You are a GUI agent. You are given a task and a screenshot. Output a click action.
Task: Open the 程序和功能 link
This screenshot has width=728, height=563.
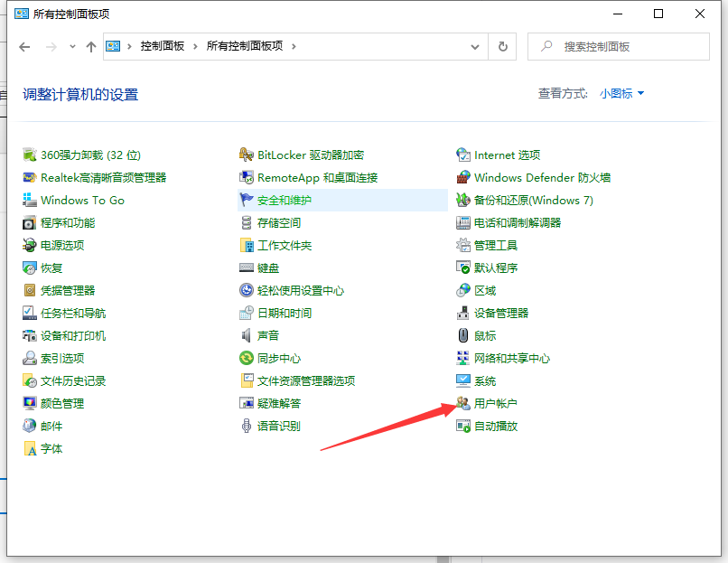68,222
